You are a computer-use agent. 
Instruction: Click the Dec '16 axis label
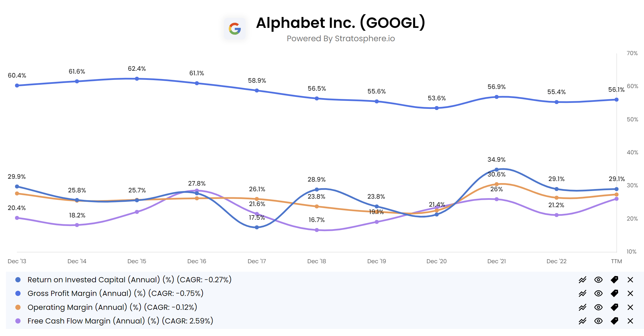click(x=197, y=261)
